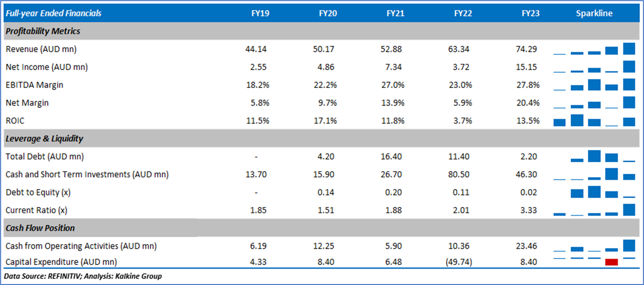Select the Cash Flow Position section header

coord(40,228)
